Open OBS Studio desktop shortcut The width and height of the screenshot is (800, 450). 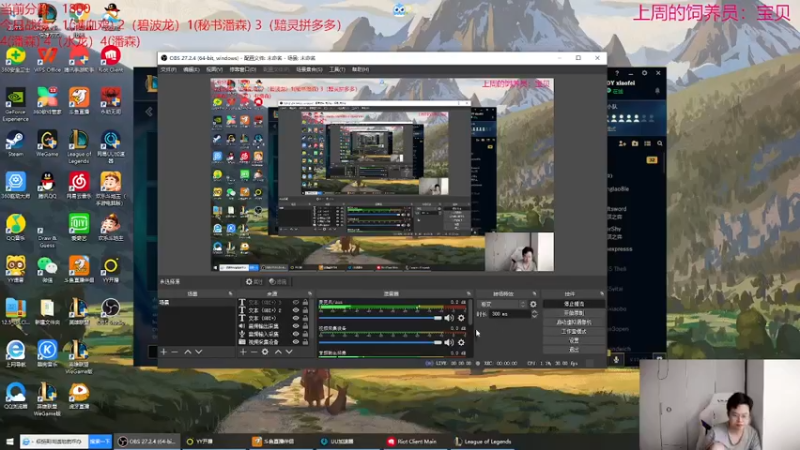[x=110, y=312]
